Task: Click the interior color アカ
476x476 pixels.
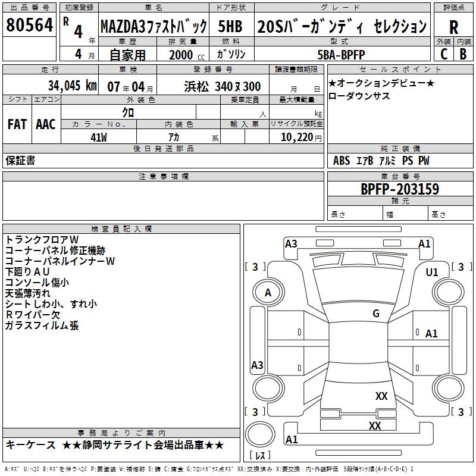Action: [174, 137]
